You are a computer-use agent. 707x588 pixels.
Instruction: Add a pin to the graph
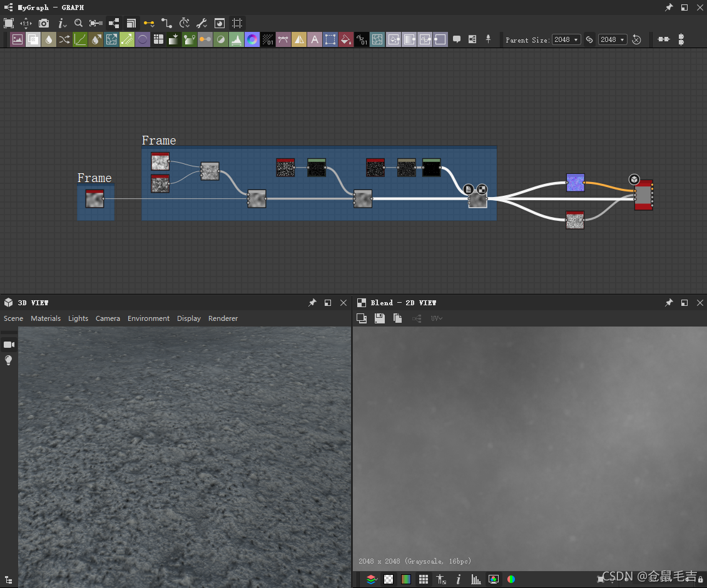[488, 39]
